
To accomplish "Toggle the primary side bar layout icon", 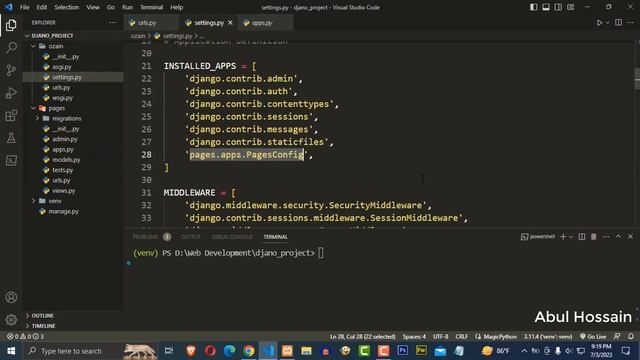I will click(533, 7).
